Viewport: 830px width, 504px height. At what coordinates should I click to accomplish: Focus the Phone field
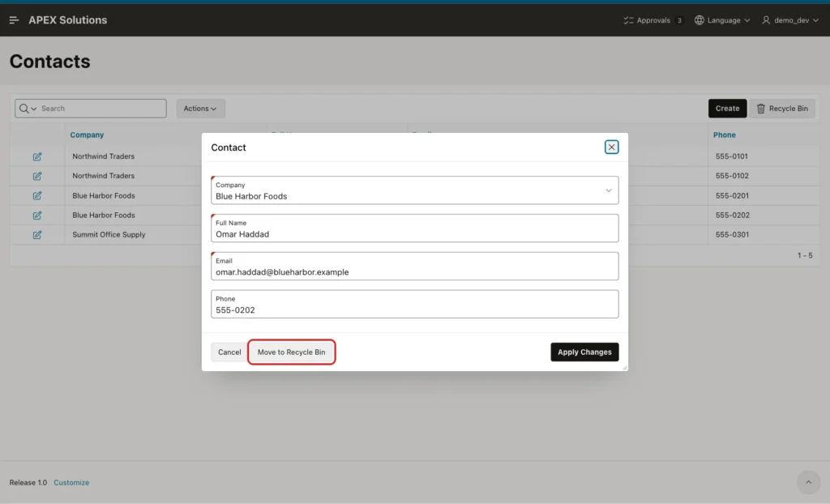414,304
